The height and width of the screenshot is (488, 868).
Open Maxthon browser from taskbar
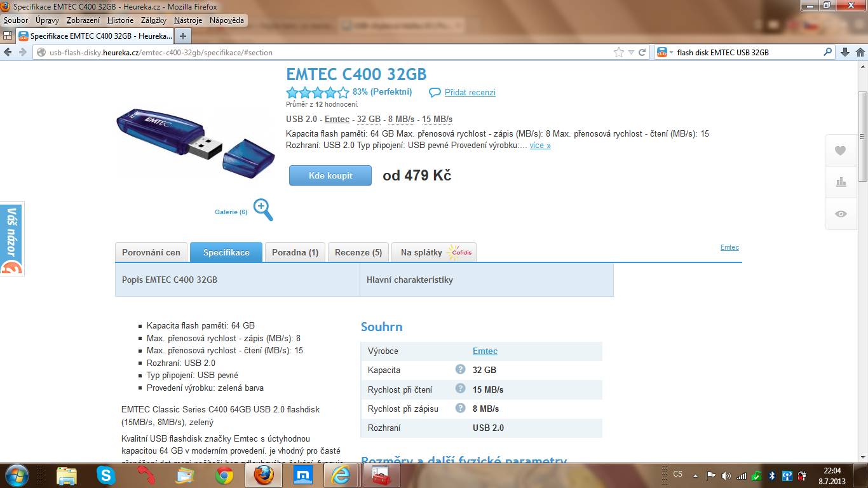(x=302, y=475)
